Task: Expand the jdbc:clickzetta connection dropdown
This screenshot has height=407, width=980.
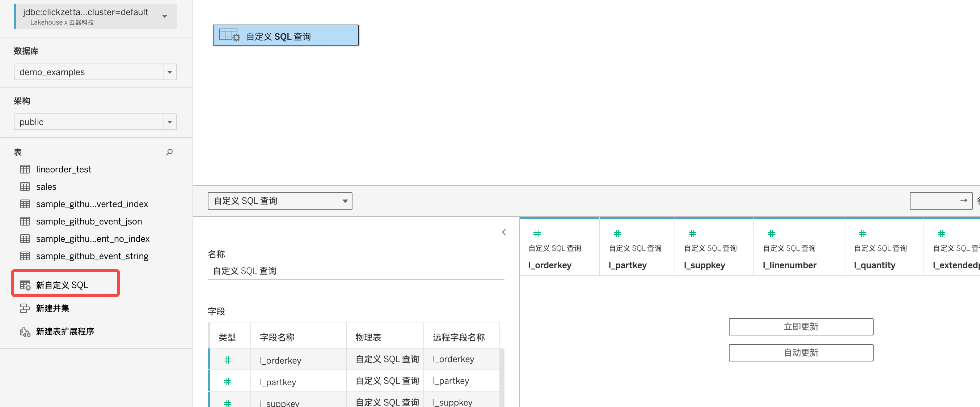Action: click(165, 16)
